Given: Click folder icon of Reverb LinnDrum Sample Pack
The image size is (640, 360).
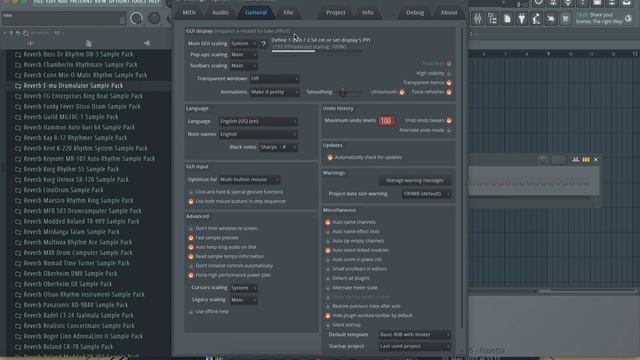Looking at the screenshot, I should click(x=18, y=190).
